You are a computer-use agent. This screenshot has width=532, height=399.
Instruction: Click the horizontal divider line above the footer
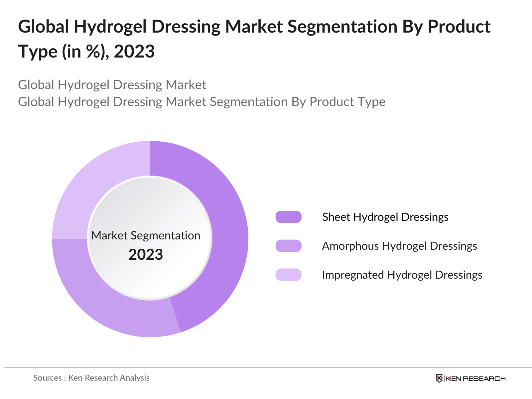pos(266,367)
